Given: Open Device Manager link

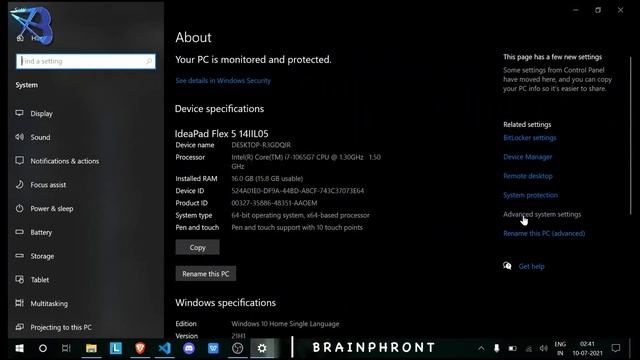Looking at the screenshot, I should [527, 157].
